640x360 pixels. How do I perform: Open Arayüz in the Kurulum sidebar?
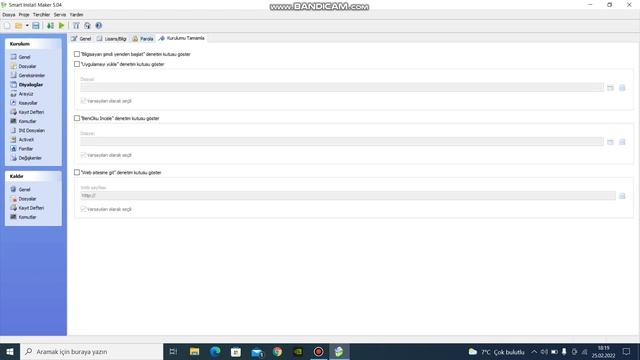(26, 94)
